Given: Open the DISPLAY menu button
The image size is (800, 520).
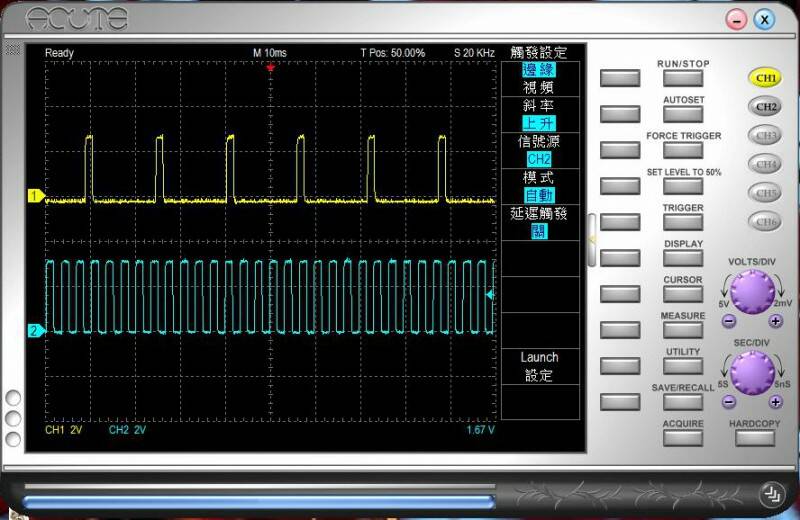Looking at the screenshot, I should [x=683, y=258].
